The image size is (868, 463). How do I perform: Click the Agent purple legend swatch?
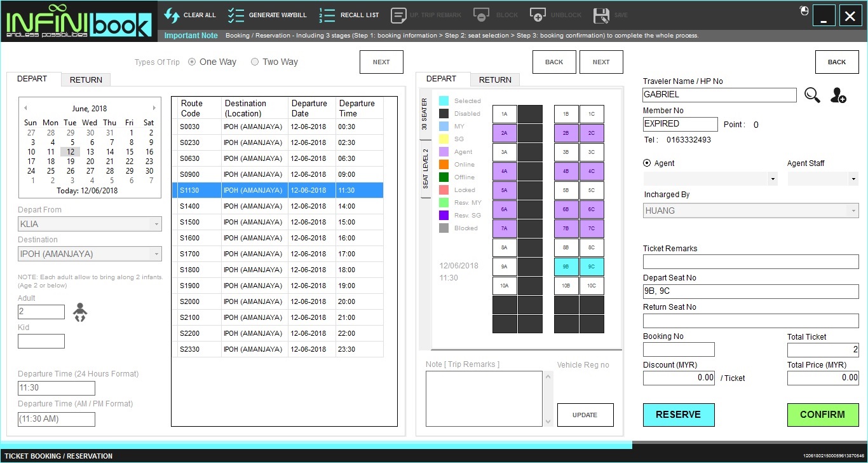pyautogui.click(x=444, y=152)
